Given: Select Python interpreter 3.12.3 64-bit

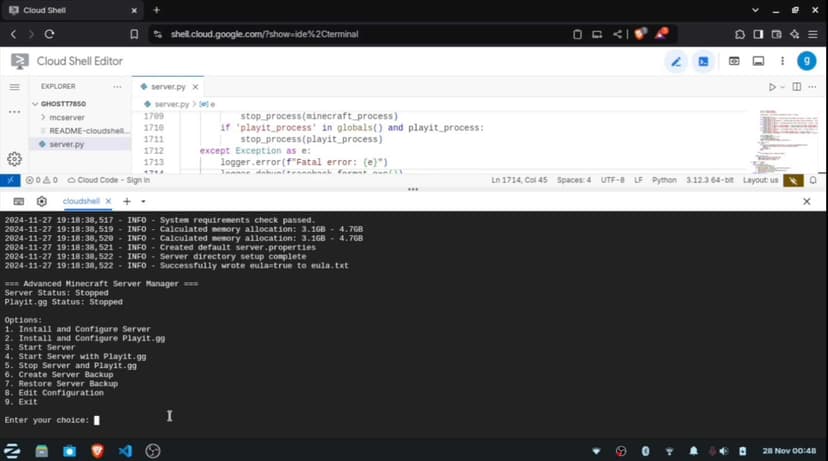Looking at the screenshot, I should tap(710, 180).
